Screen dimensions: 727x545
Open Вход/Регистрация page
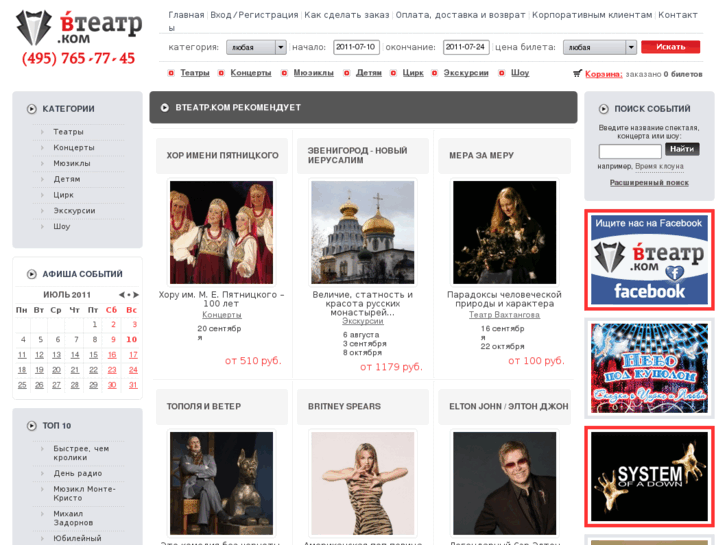tap(255, 15)
